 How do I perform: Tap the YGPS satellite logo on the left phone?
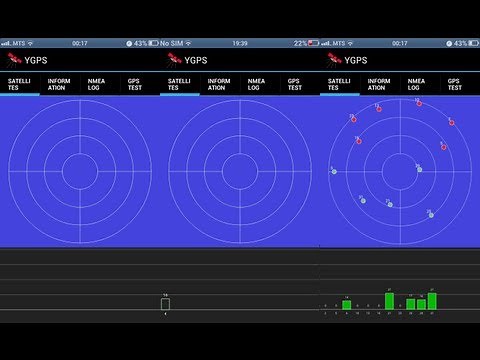point(14,60)
